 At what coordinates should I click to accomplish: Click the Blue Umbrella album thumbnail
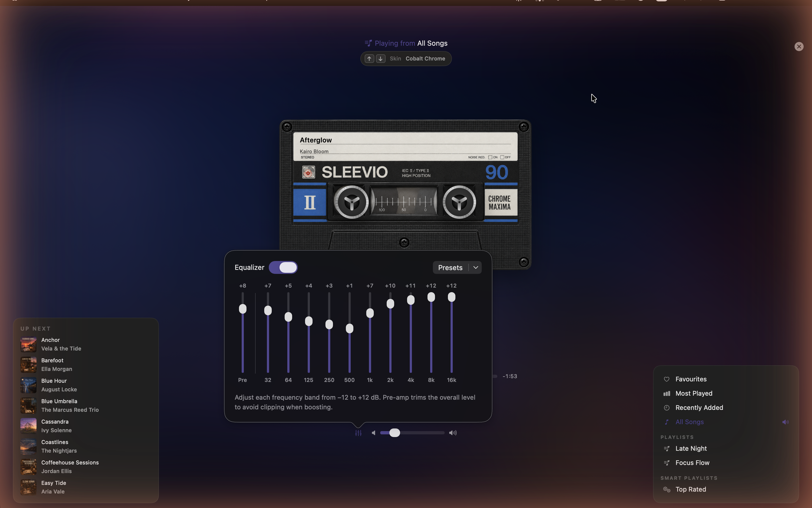pyautogui.click(x=29, y=405)
